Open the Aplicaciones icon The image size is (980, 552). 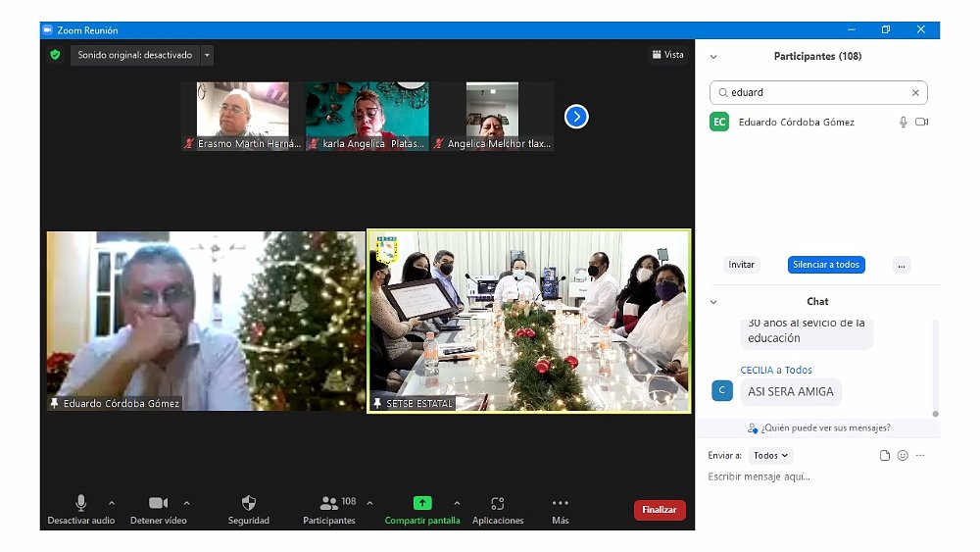(498, 503)
